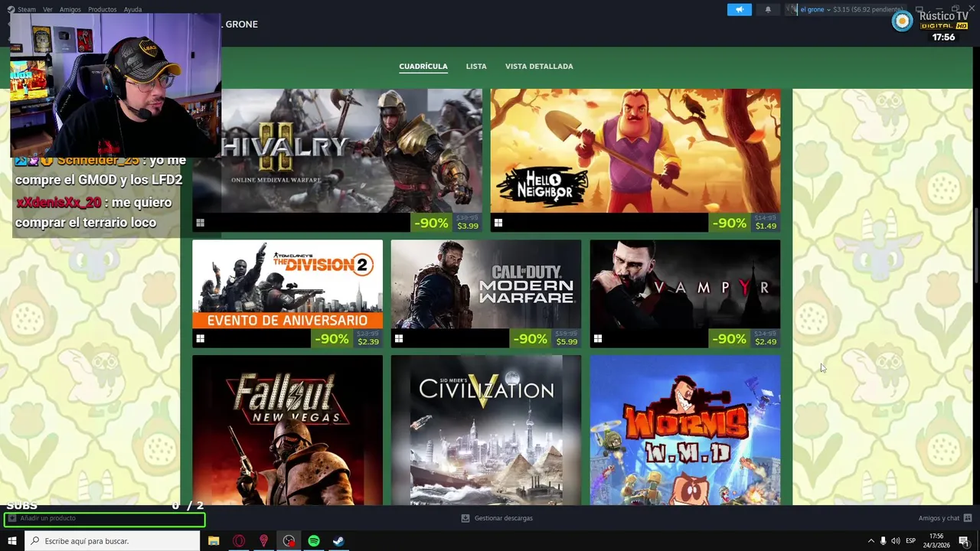The image size is (980, 551).
Task: Open the Opera browser taskbar icon
Action: coord(239,541)
